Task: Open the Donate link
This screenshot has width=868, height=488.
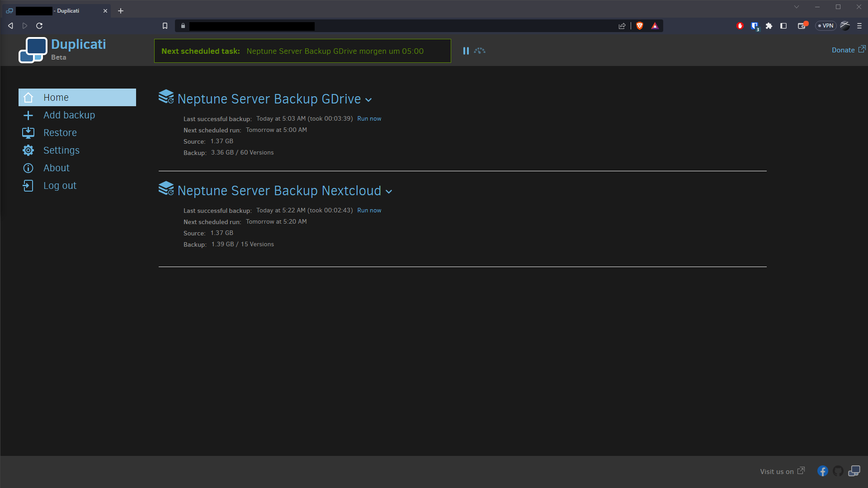Action: [843, 50]
